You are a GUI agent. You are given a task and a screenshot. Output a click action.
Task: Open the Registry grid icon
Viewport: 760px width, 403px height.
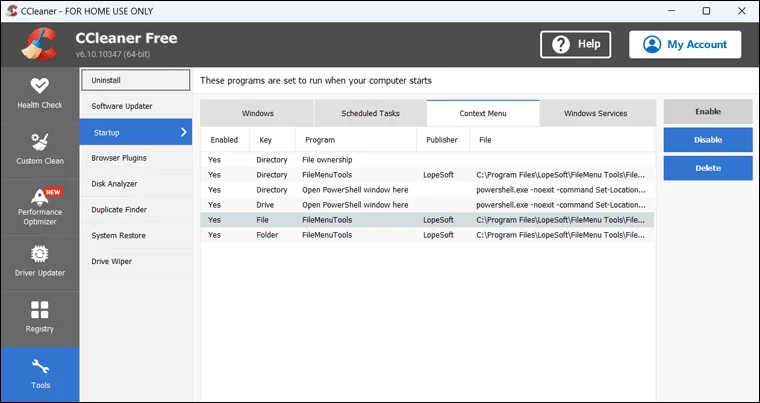click(40, 310)
